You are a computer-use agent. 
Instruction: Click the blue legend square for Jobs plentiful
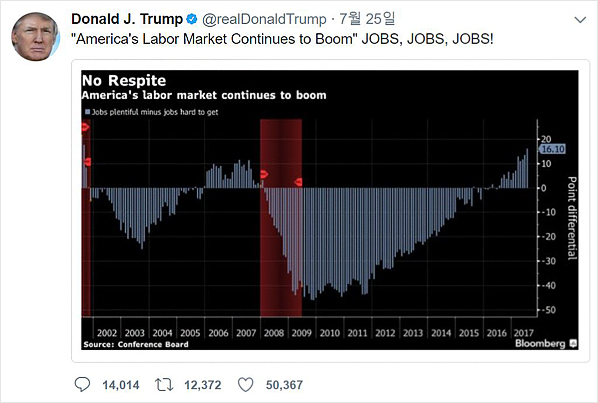pyautogui.click(x=87, y=112)
